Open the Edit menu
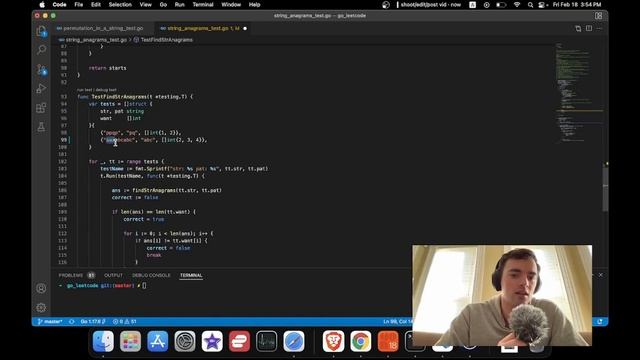Image resolution: width=640 pixels, height=360 pixels. point(96,4)
